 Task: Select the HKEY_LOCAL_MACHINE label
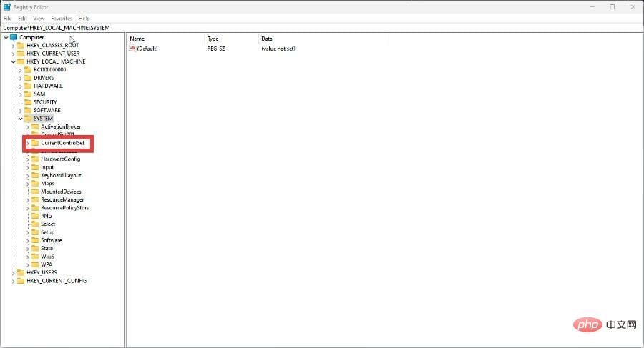pos(56,61)
